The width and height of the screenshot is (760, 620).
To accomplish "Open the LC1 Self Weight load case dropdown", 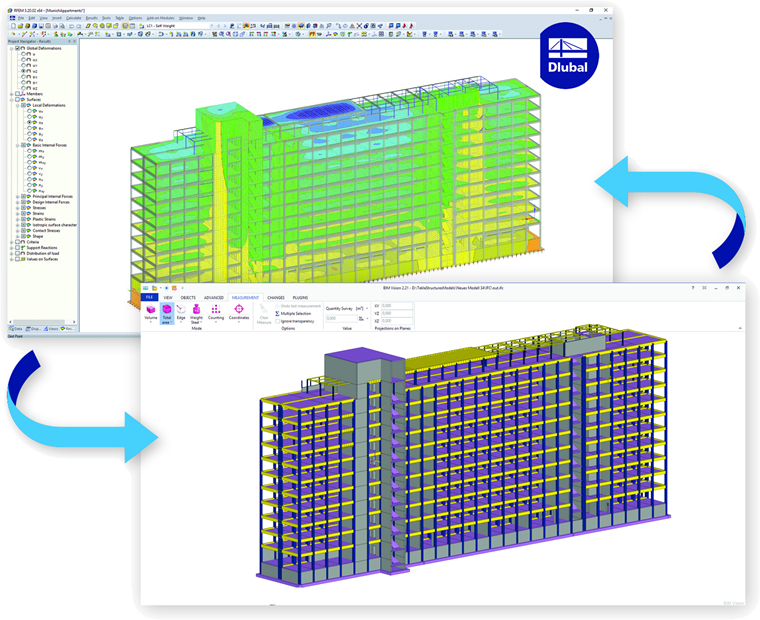I will click(x=212, y=26).
